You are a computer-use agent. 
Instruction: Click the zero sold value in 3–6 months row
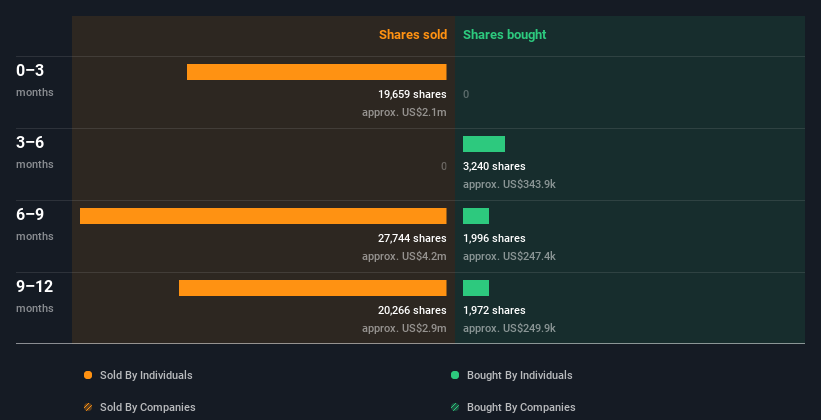point(444,166)
